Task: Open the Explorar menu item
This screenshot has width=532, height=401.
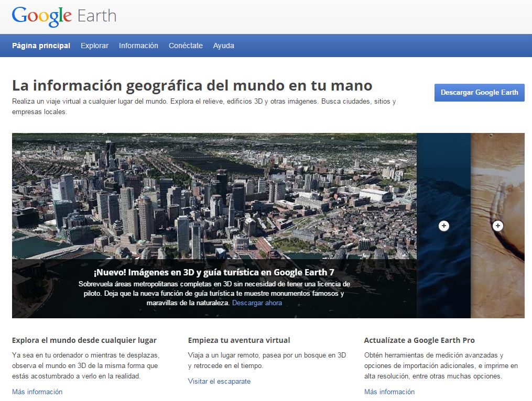Action: point(94,46)
